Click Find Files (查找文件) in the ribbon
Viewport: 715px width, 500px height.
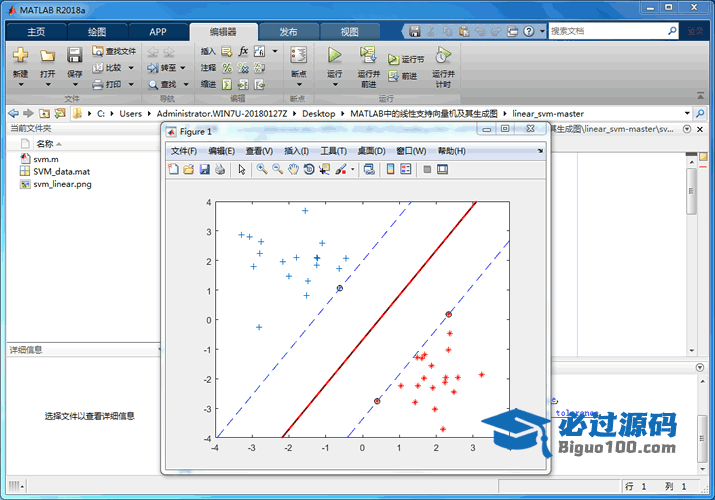point(114,51)
